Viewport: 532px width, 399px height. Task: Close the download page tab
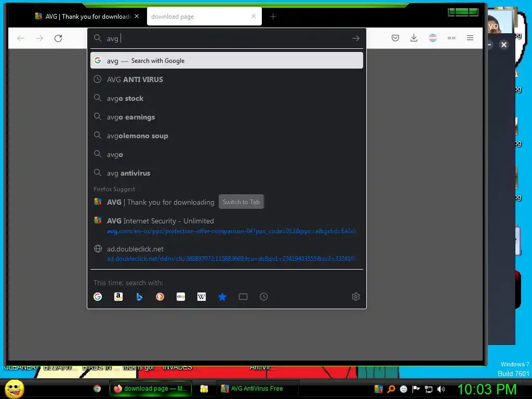[x=254, y=16]
